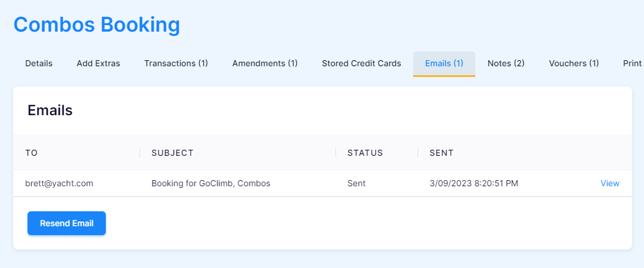Switch to the Vouchers (1) tab

click(x=574, y=63)
